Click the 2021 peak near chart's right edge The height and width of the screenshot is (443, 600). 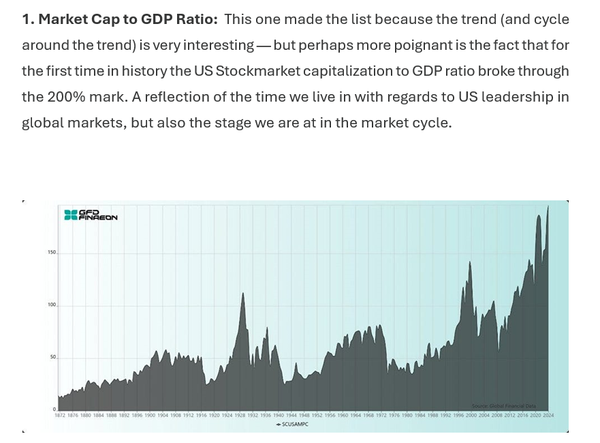(x=538, y=216)
